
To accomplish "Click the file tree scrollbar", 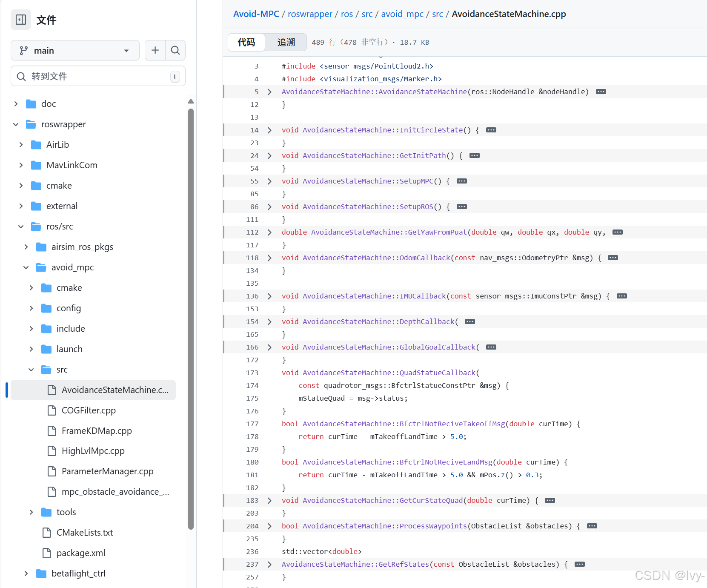I will [x=191, y=319].
